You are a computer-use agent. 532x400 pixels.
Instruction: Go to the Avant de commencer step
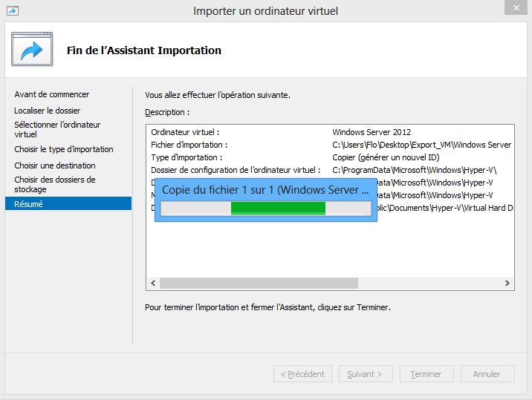(52, 94)
